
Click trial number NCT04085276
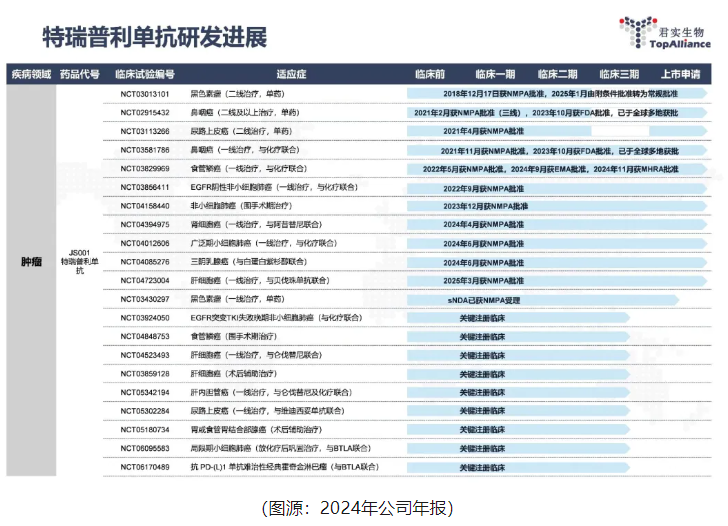(x=145, y=262)
